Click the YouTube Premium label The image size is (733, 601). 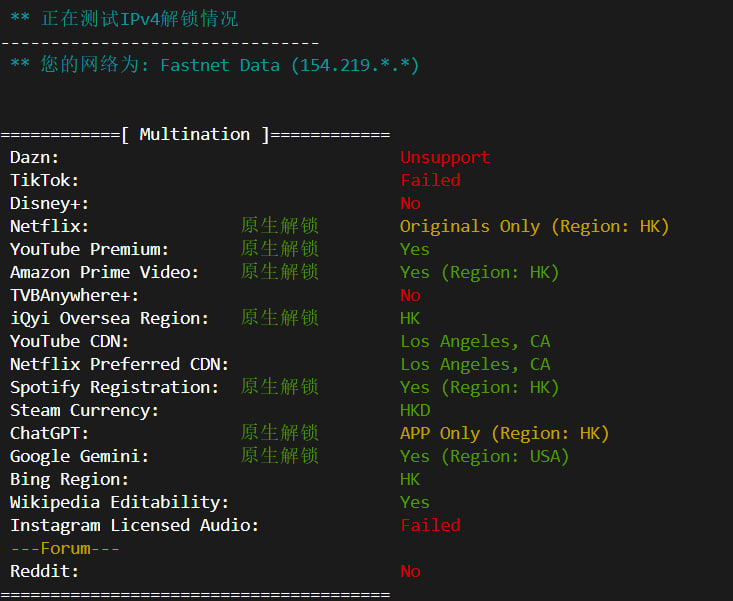[90, 249]
